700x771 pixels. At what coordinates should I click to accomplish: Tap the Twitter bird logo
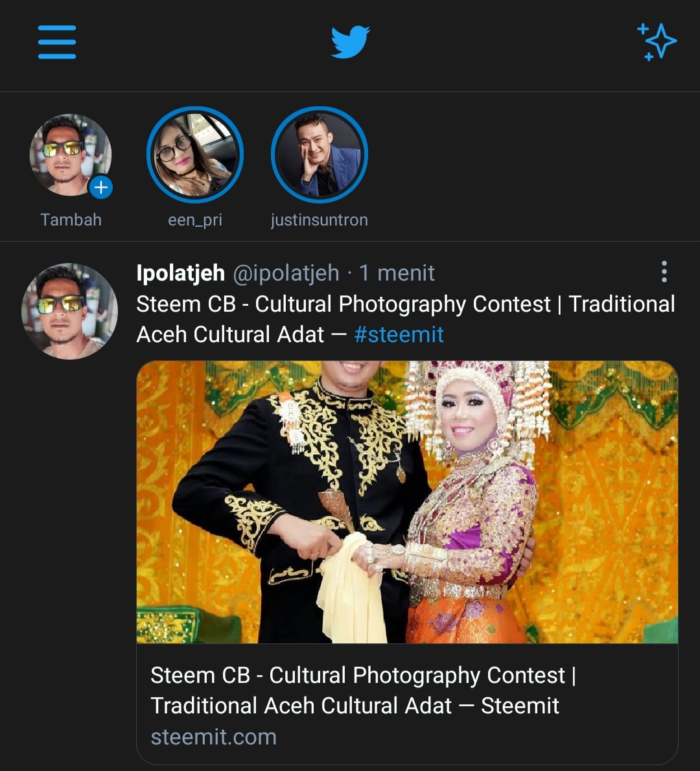pyautogui.click(x=350, y=42)
